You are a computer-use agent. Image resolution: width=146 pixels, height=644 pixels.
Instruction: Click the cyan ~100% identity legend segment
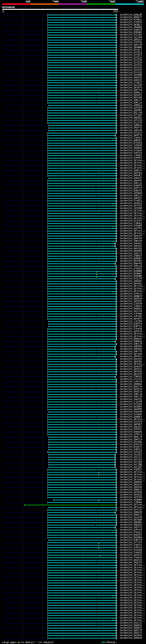[130, 4]
